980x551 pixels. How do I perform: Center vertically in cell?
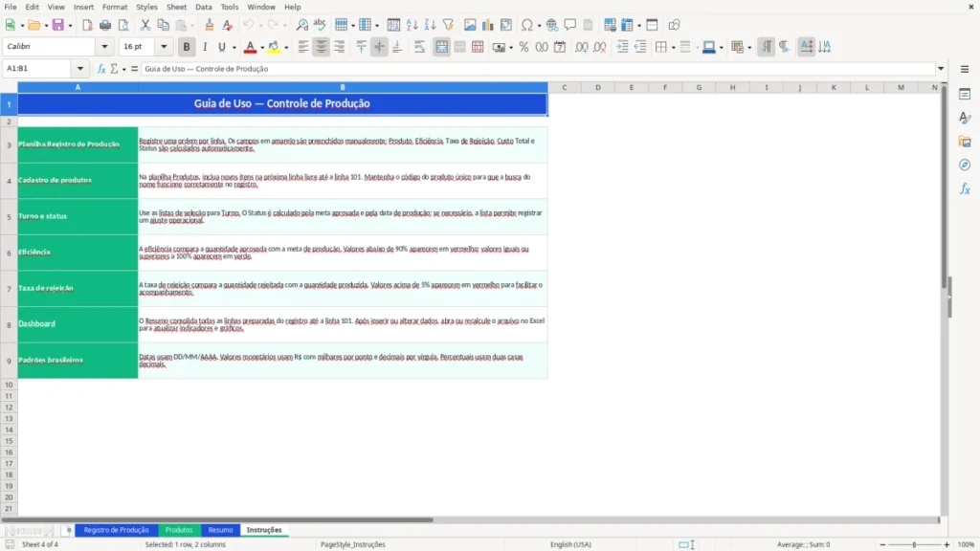(x=379, y=47)
